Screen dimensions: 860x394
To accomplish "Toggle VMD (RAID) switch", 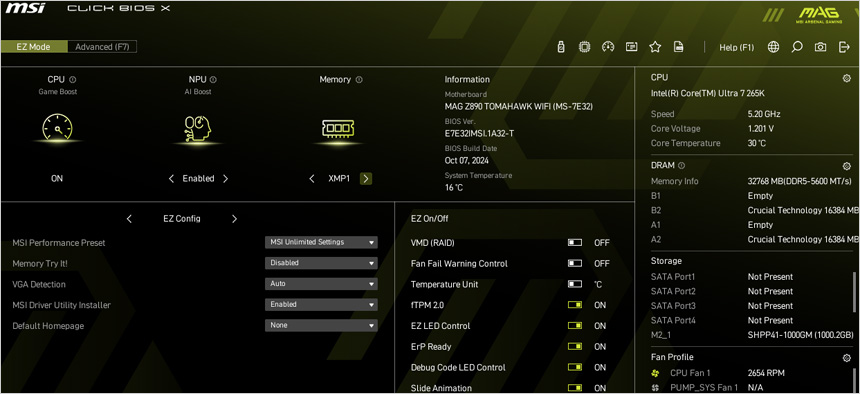I will pyautogui.click(x=575, y=243).
